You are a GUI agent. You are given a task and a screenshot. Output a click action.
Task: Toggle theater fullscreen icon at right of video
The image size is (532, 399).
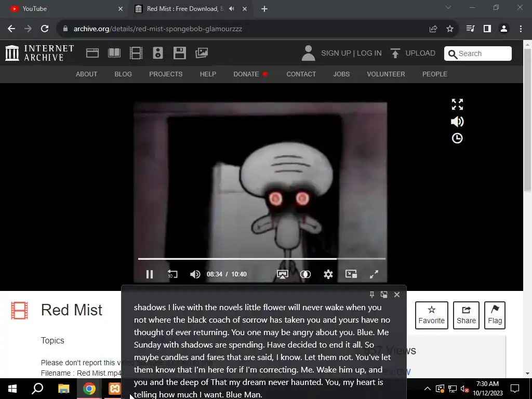pos(457,104)
